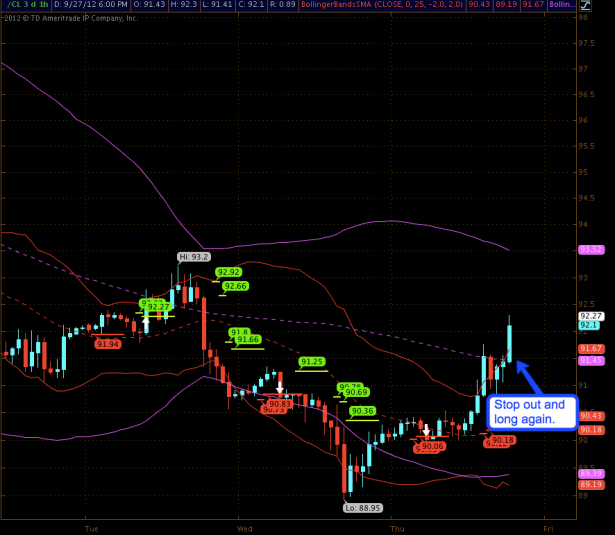Click the Hi: 93.2 price bubble

point(193,257)
